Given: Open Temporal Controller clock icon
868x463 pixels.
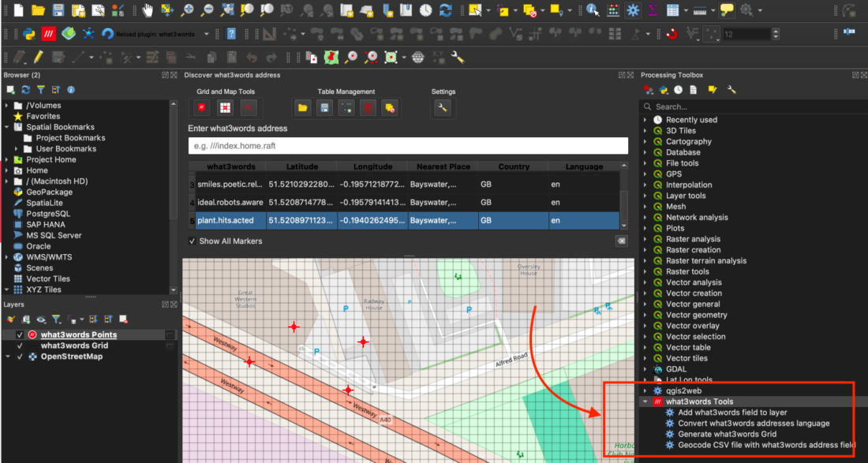Looking at the screenshot, I should click(425, 9).
